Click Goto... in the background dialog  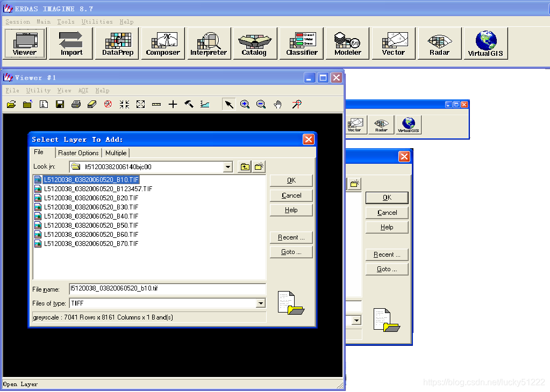387,270
